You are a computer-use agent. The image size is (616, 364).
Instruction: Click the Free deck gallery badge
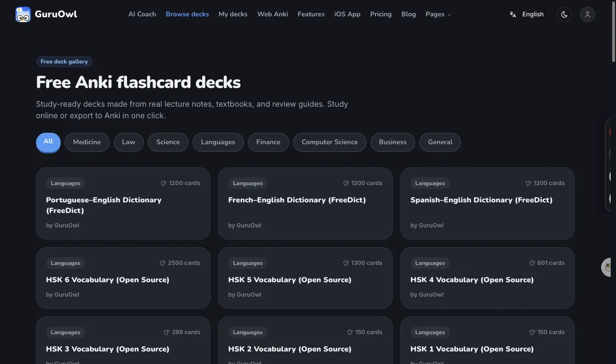point(64,62)
